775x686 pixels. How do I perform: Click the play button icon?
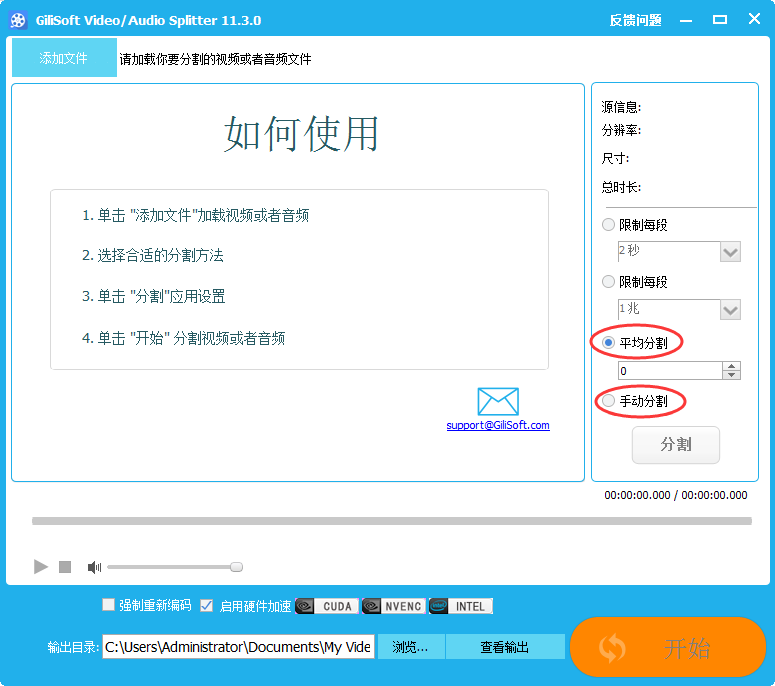click(40, 567)
